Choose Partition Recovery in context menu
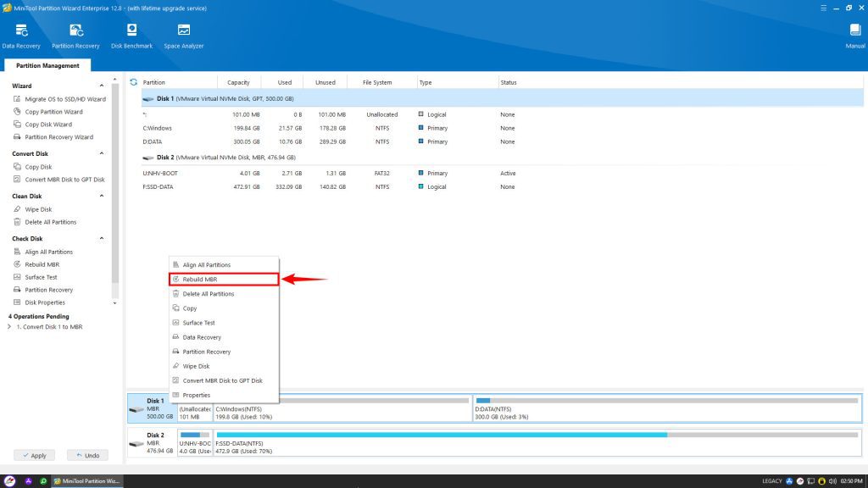 [x=224, y=352]
